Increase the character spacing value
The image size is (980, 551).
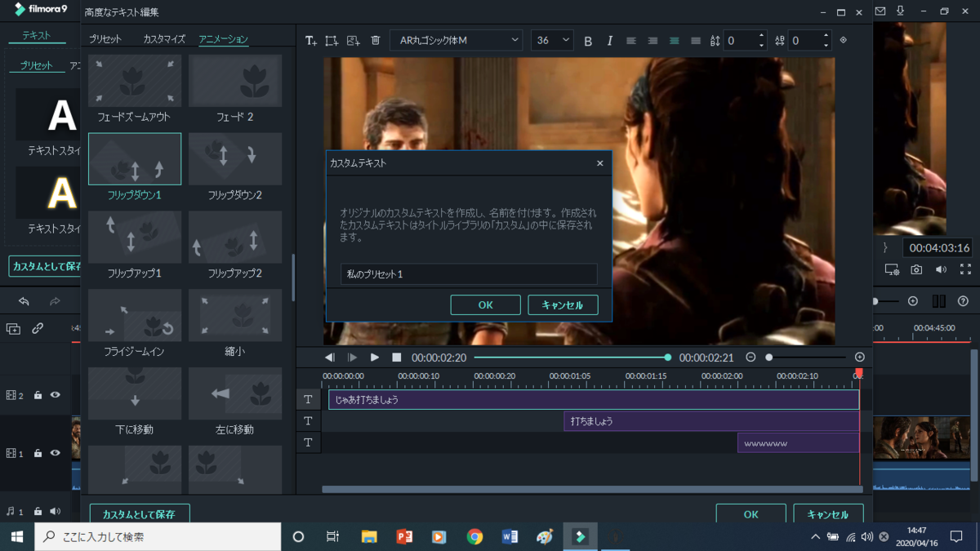point(826,36)
